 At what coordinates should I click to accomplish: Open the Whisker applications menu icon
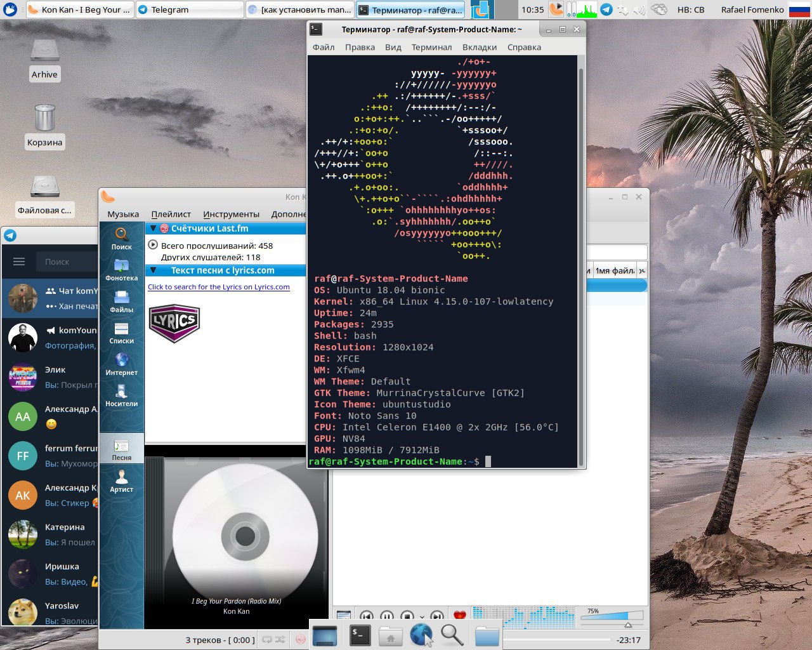pos(10,10)
